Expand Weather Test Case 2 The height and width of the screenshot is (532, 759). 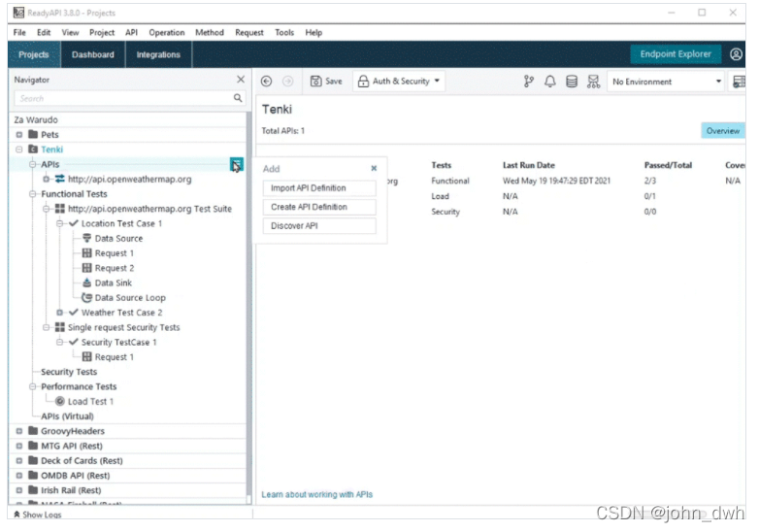59,313
